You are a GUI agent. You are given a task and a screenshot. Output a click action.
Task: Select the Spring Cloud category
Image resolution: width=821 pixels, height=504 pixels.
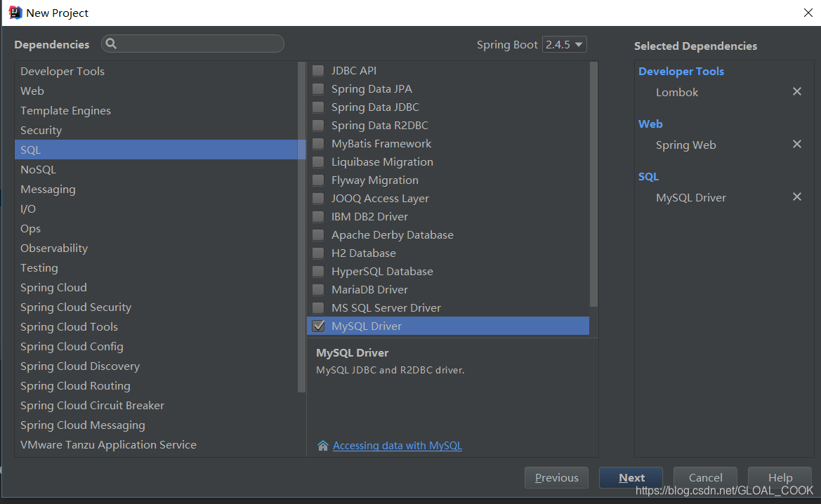click(157, 287)
